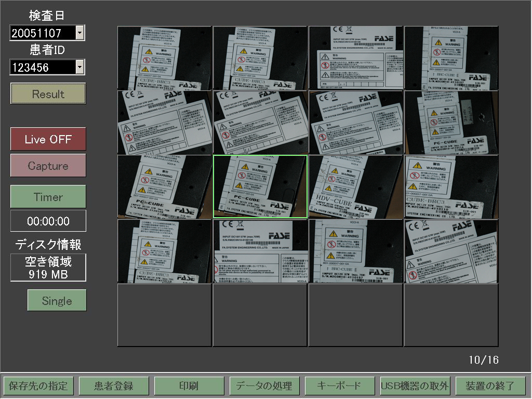This screenshot has height=399, width=532.
Task: Switch view with the Single button
Action: (x=57, y=300)
